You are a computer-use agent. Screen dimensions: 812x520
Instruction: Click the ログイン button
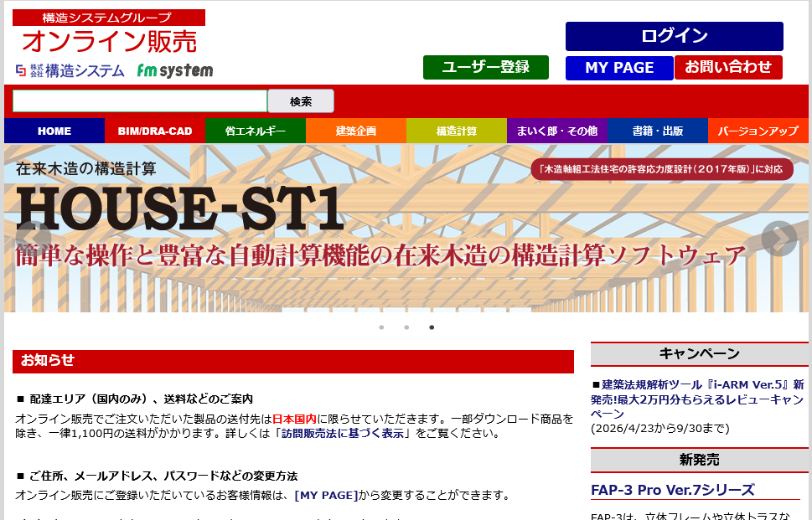tap(675, 36)
